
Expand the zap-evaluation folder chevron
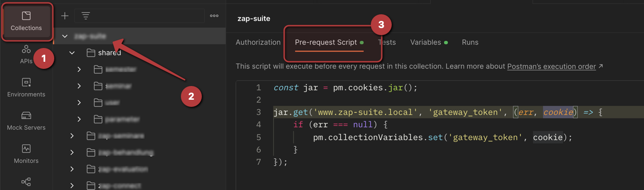tap(72, 169)
